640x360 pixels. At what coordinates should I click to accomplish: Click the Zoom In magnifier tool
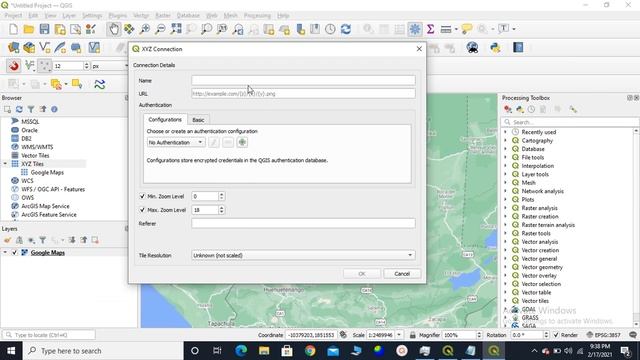(x=144, y=29)
